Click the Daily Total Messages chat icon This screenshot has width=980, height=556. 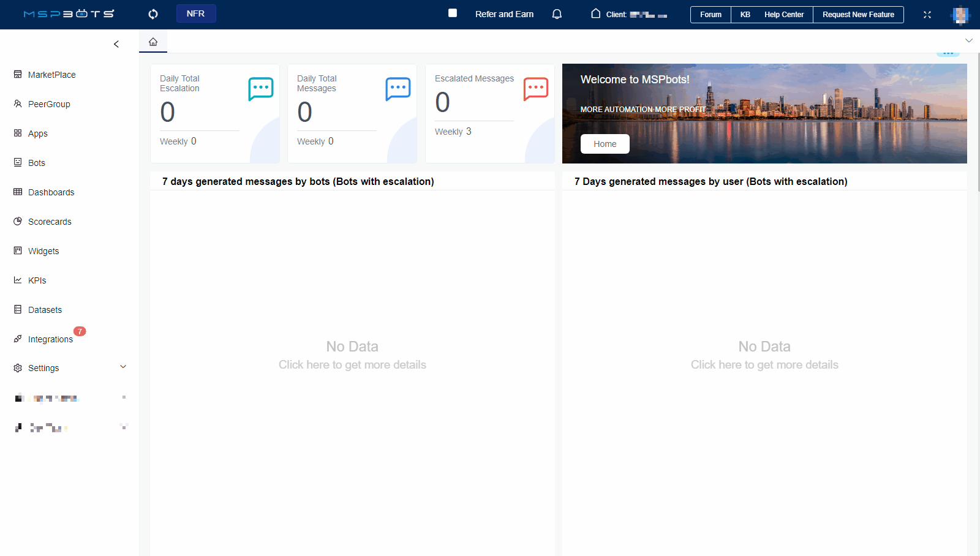pyautogui.click(x=398, y=89)
